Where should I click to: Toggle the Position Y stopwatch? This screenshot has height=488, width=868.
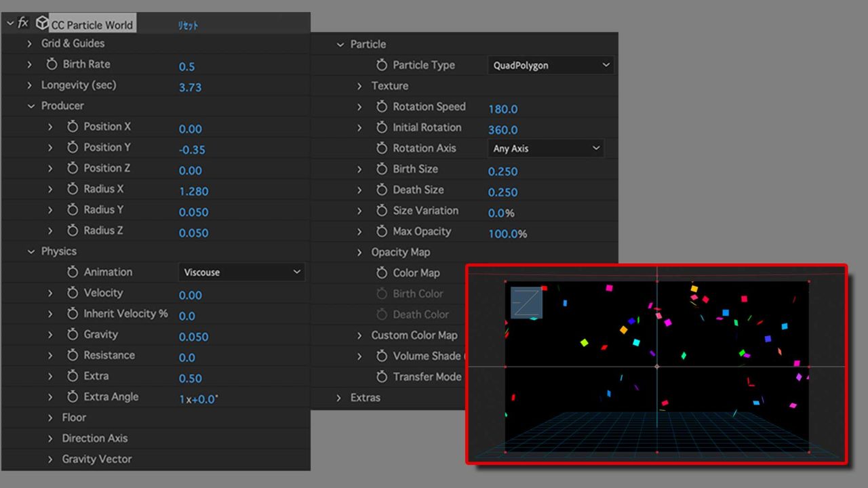pyautogui.click(x=73, y=148)
